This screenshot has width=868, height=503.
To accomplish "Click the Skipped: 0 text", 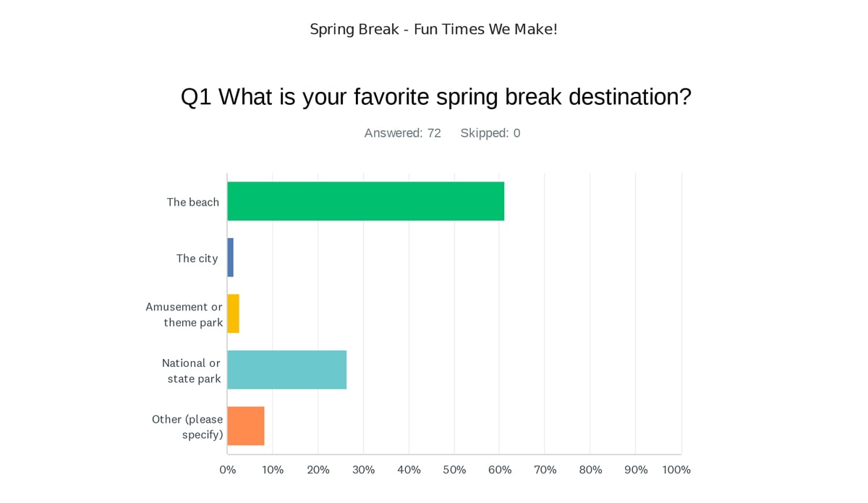I will 490,133.
